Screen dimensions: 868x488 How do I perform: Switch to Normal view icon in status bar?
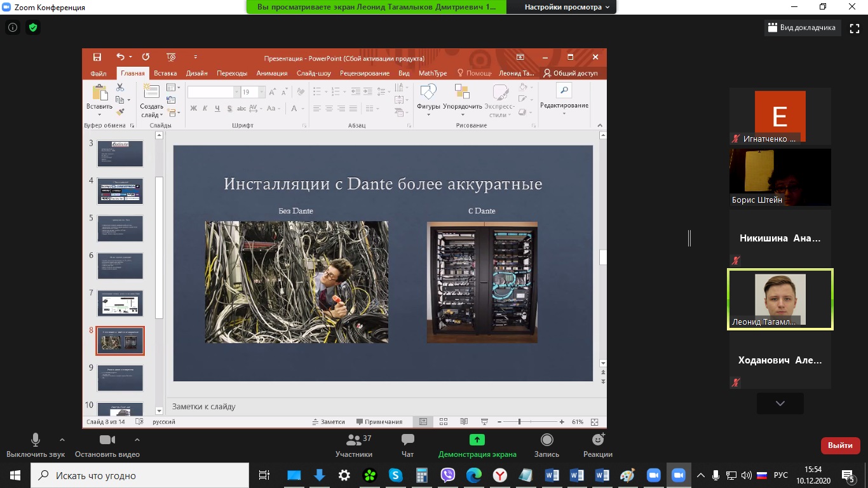pyautogui.click(x=423, y=422)
